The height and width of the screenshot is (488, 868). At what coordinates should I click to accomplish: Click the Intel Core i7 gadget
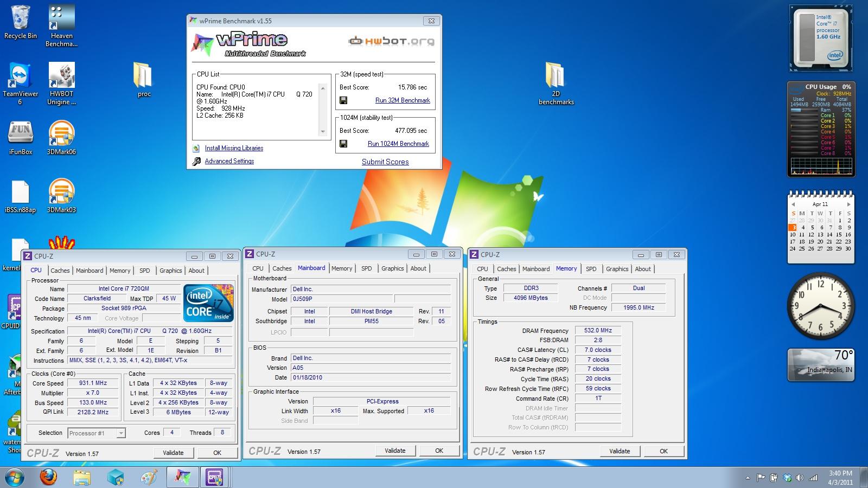821,39
